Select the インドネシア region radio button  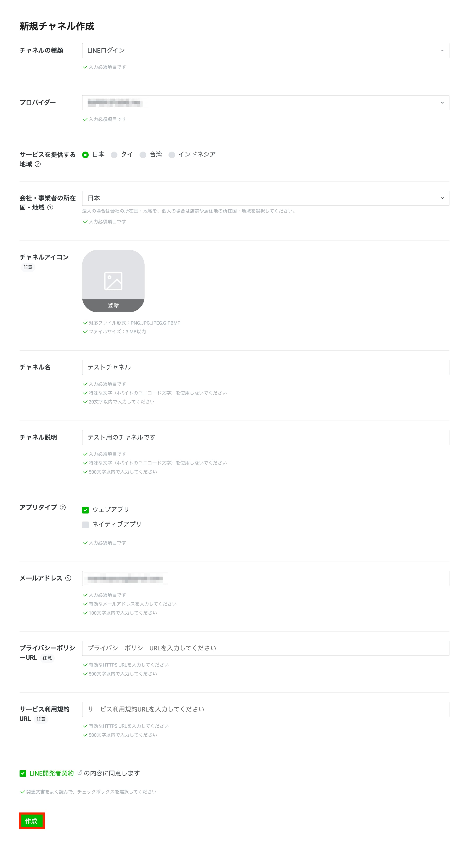[172, 155]
